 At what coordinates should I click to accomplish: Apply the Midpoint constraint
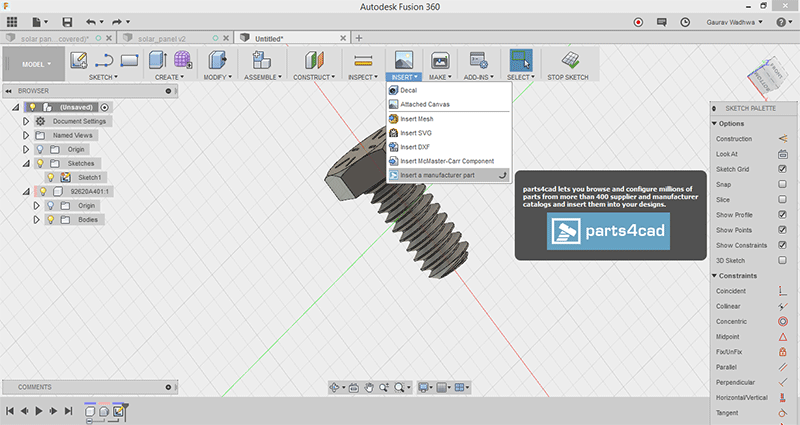click(x=783, y=337)
